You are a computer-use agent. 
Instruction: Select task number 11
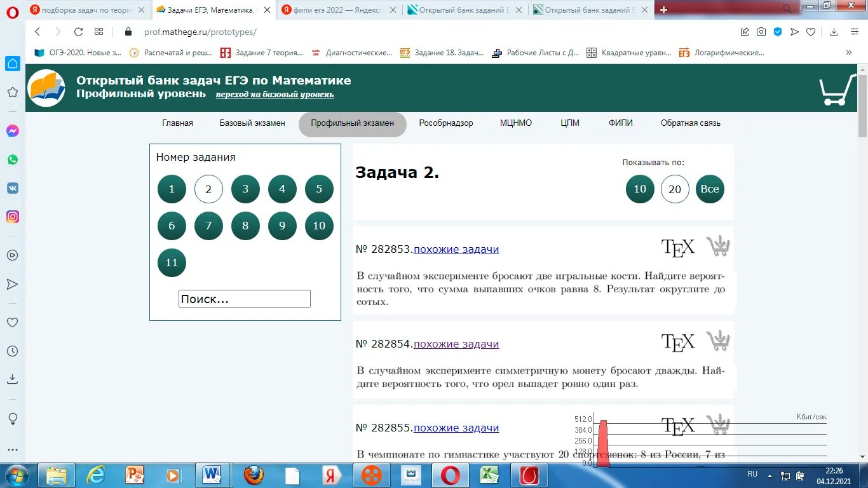(172, 263)
